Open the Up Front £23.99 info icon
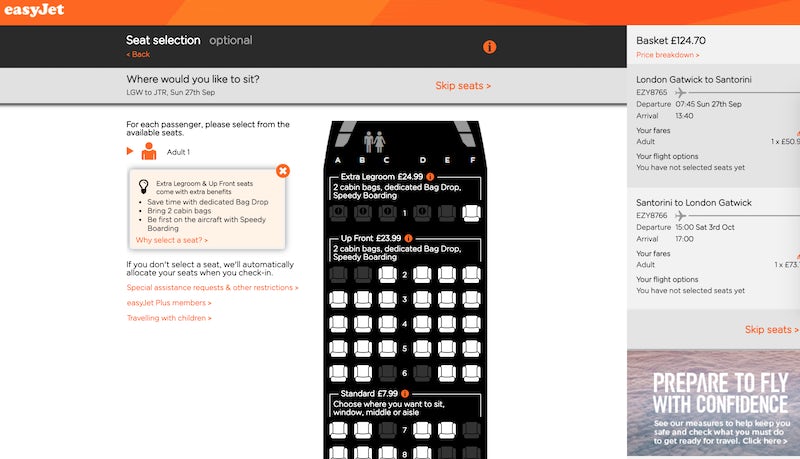The image size is (800, 459). [408, 238]
